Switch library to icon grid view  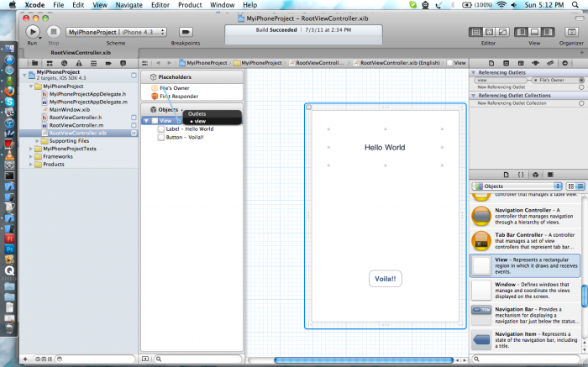coord(571,186)
